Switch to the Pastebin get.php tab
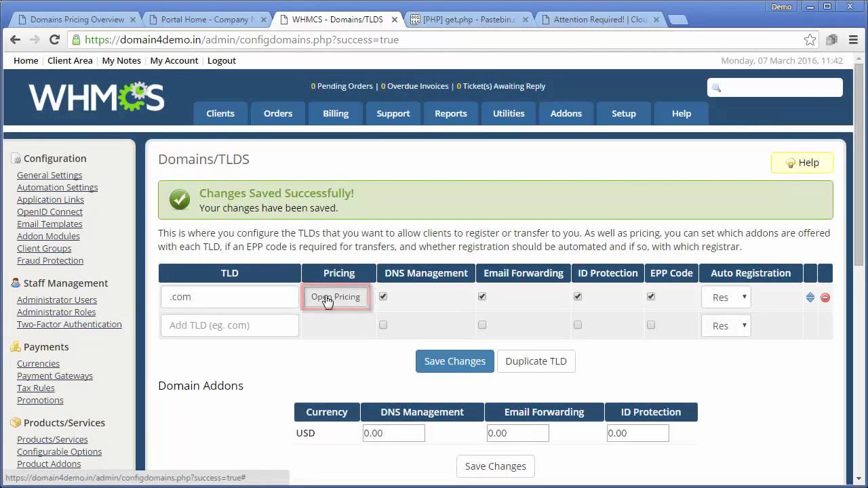 469,20
